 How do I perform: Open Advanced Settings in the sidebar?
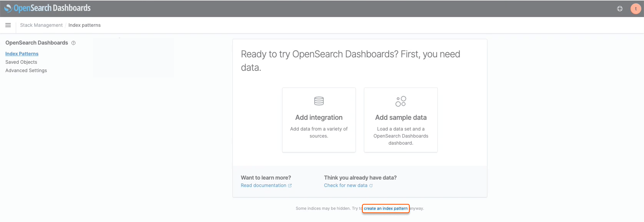coord(26,71)
